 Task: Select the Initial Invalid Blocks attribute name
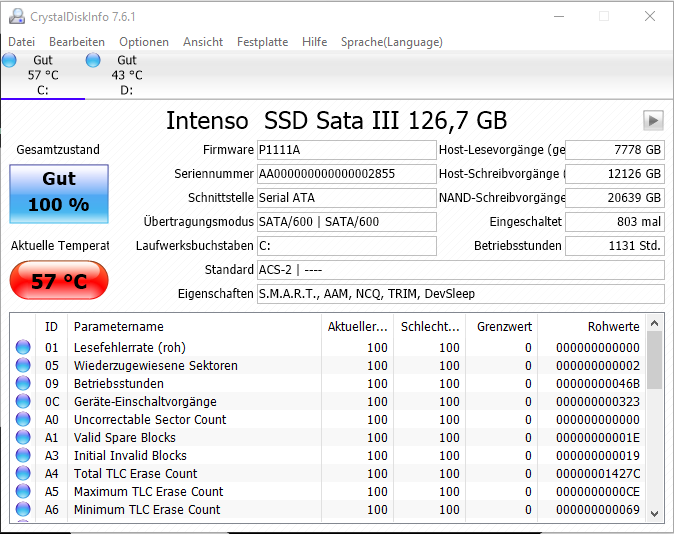click(130, 456)
